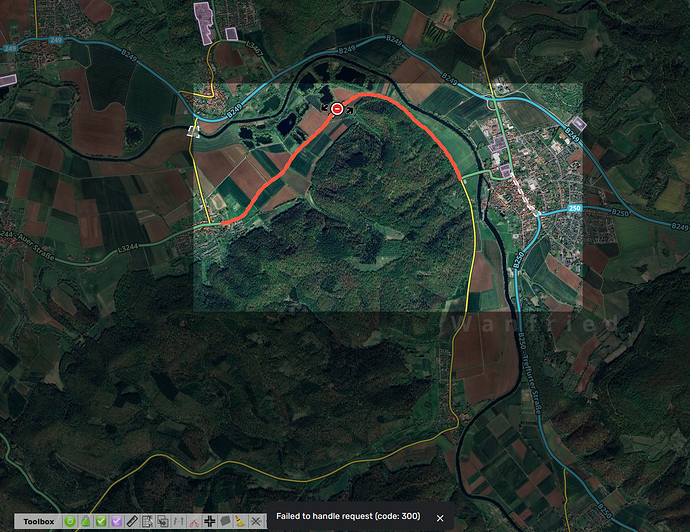Select the ruler measurement tool
The image size is (690, 532).
[x=133, y=521]
